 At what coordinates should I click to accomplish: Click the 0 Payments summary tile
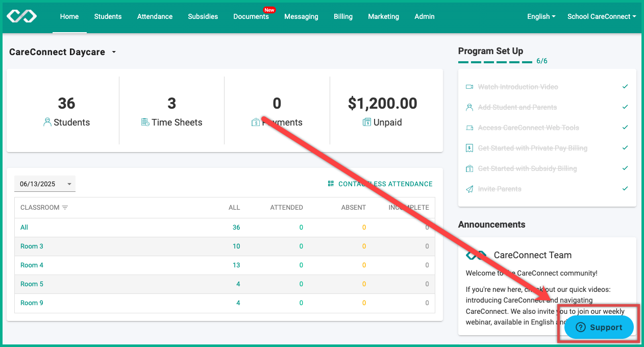[277, 111]
